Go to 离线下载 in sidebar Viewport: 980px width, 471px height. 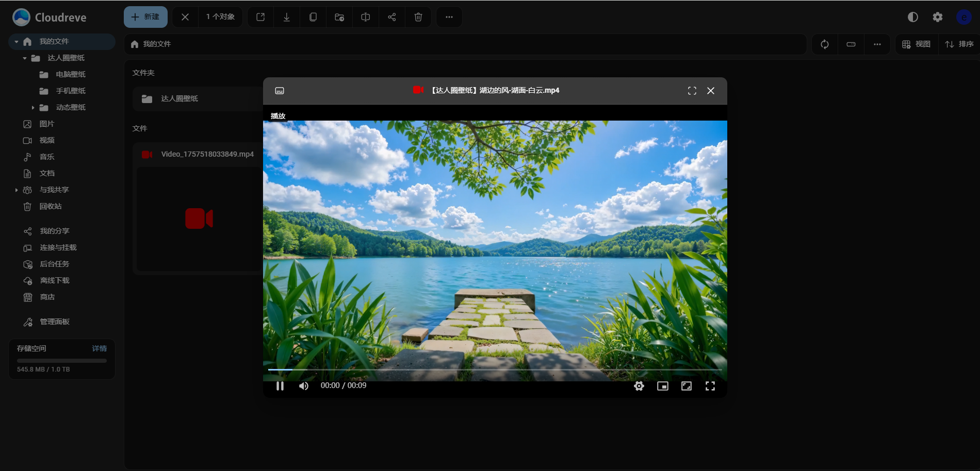pos(55,280)
